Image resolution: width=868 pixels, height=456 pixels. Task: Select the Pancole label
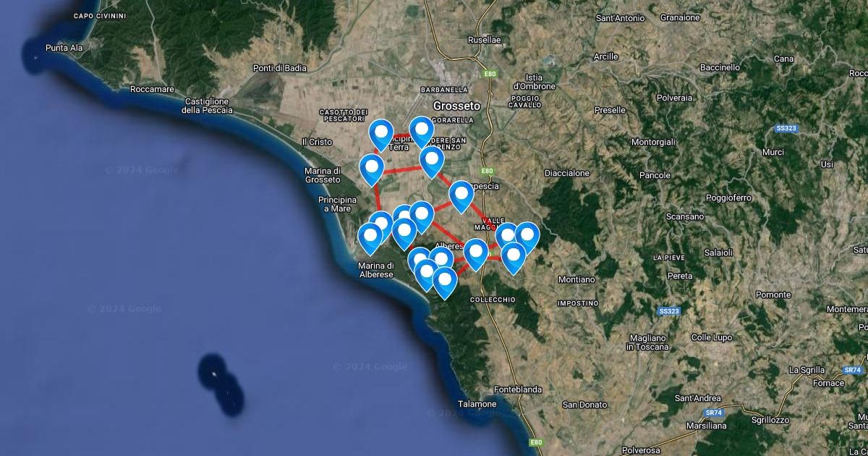[x=655, y=176]
